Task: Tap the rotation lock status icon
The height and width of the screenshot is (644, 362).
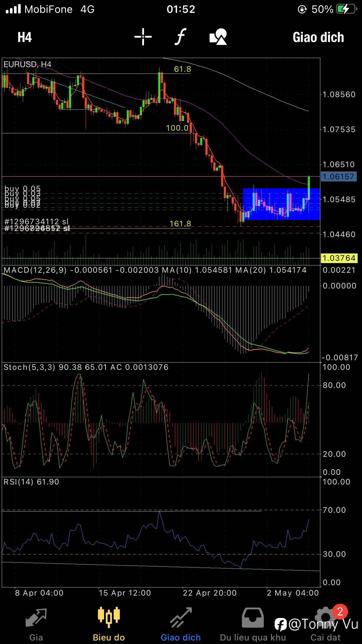Action: click(302, 10)
